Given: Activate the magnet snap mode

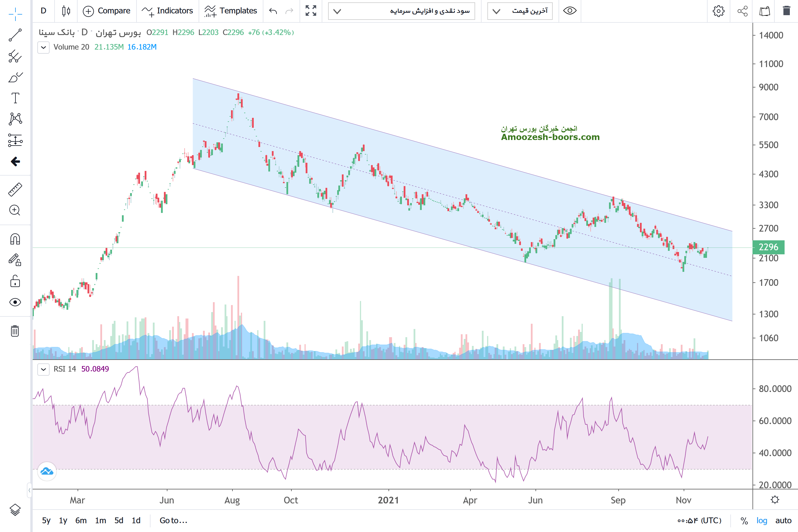Looking at the screenshot, I should (15, 239).
